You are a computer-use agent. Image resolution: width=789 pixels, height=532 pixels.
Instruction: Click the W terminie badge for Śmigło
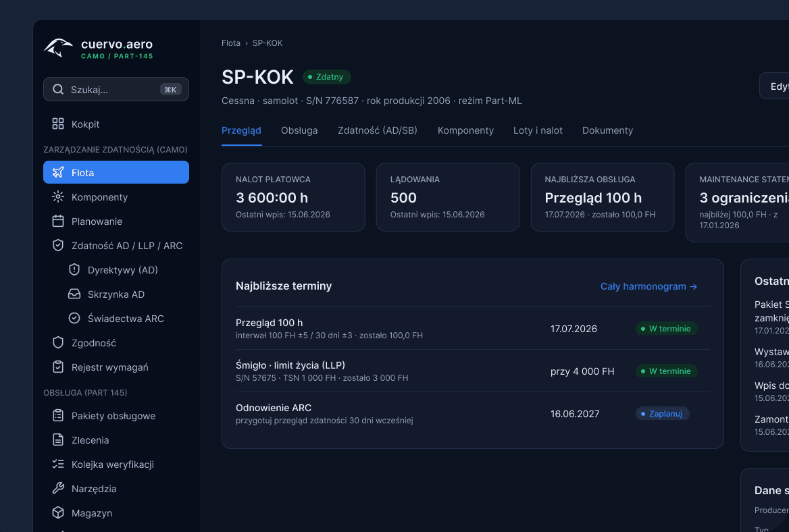[x=666, y=371]
